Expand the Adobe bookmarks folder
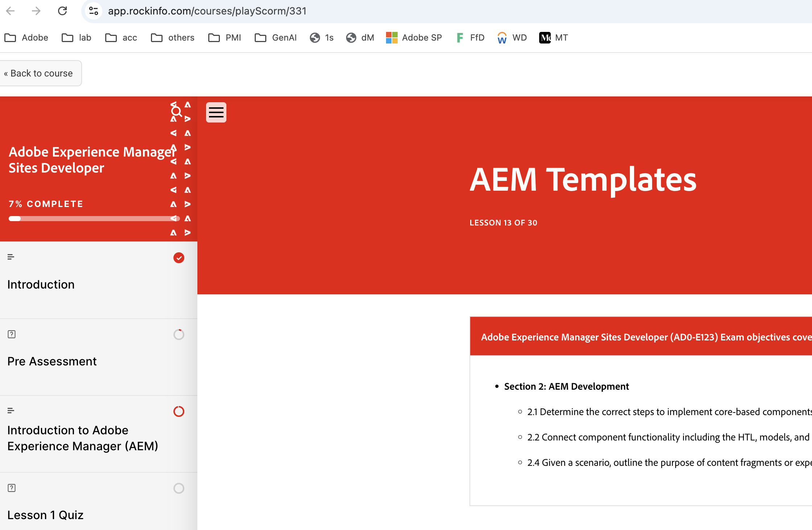The width and height of the screenshot is (812, 530). (26, 37)
